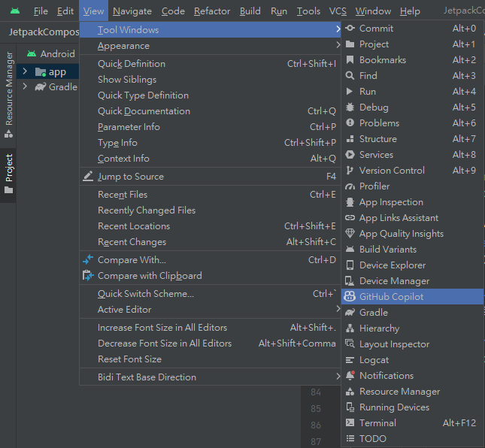Open the Run menu in menu bar

pos(279,11)
